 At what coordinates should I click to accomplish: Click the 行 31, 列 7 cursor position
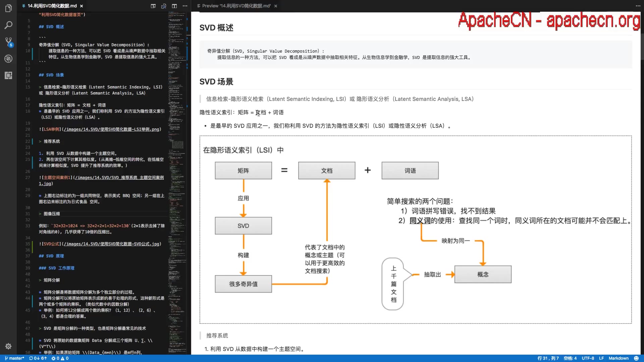548,358
